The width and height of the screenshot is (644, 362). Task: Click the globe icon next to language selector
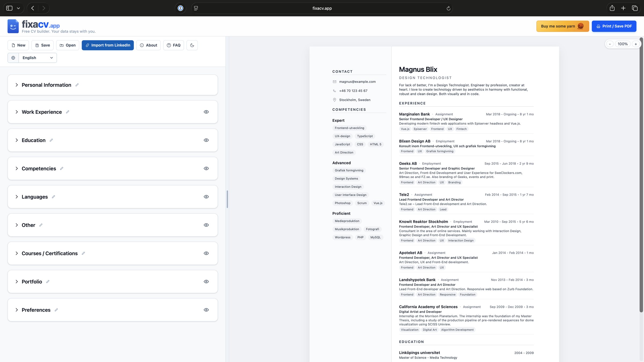point(13,58)
